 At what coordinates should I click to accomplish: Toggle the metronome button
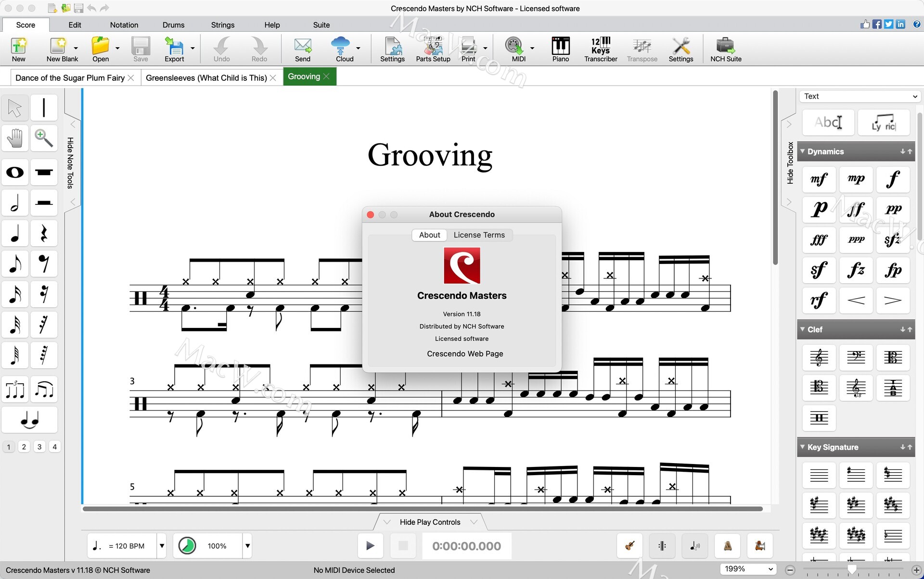[x=728, y=546]
